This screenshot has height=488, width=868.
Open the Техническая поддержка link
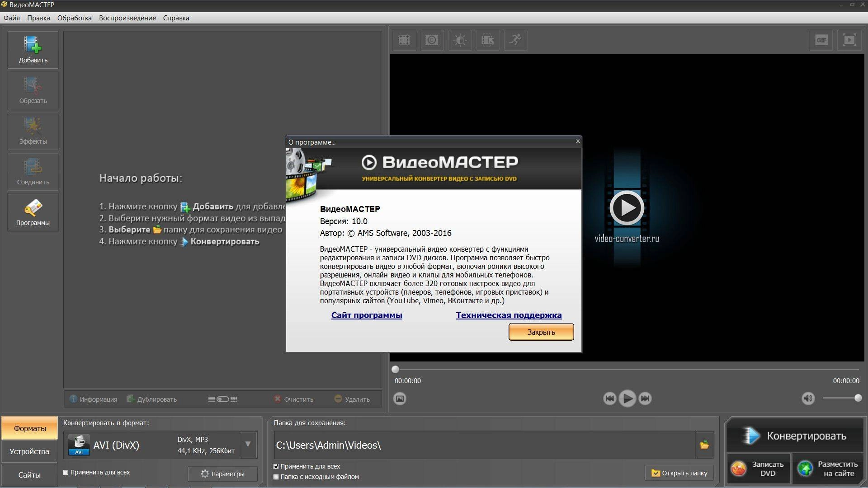(509, 315)
